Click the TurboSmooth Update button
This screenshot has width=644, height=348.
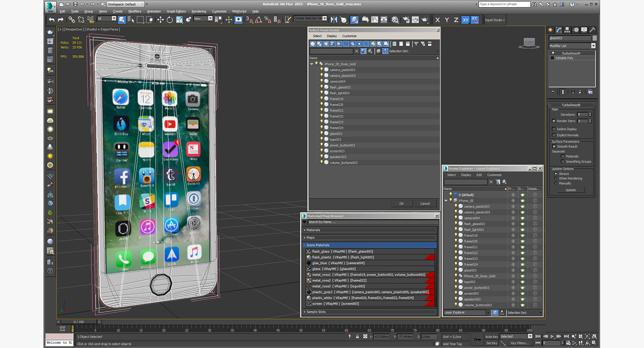click(570, 190)
